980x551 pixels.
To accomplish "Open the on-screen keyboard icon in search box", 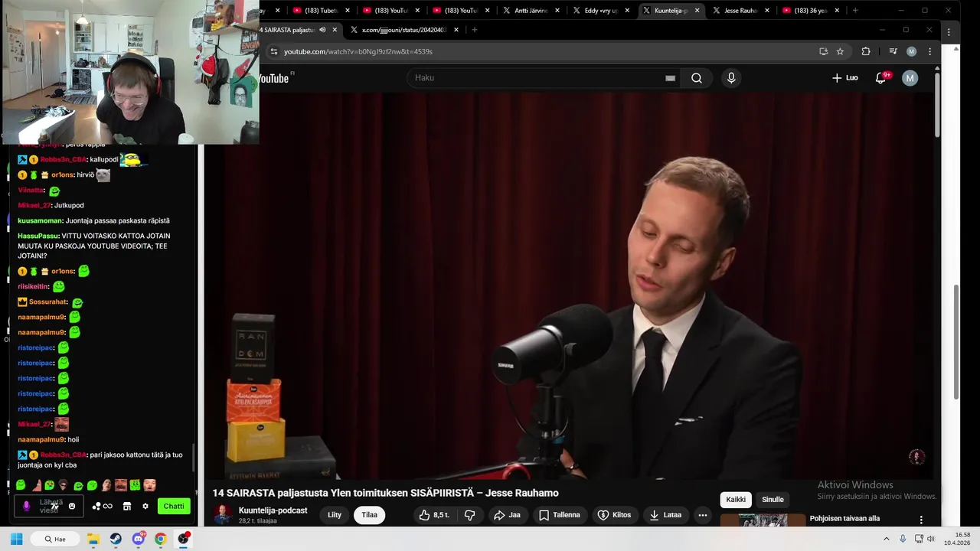I will [x=670, y=78].
